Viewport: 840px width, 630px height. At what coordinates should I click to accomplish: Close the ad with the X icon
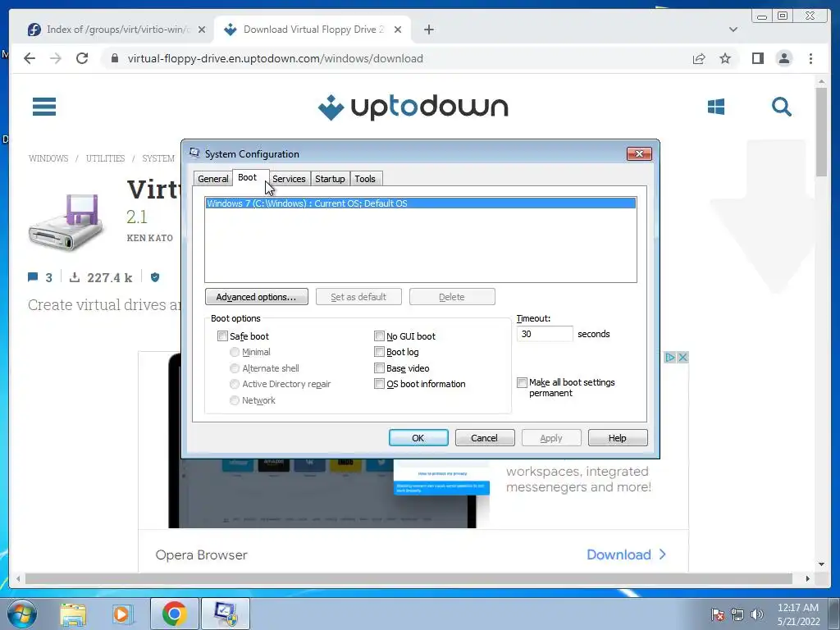[x=682, y=358]
